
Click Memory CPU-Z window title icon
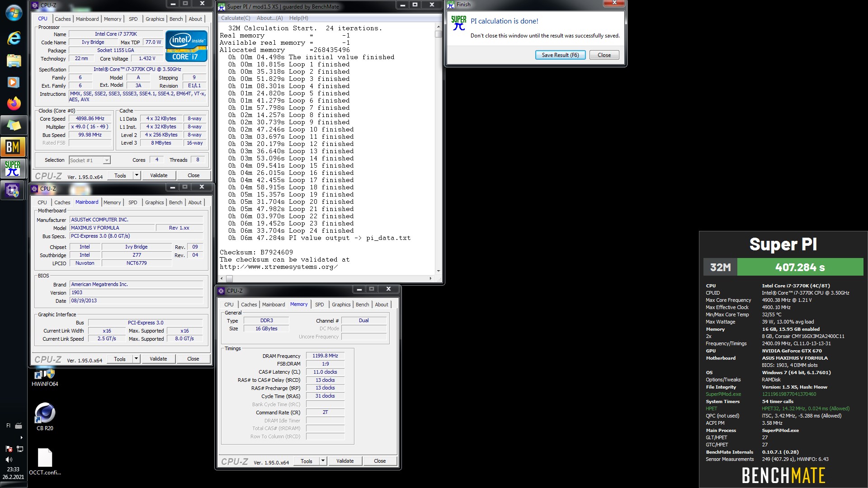pos(221,291)
